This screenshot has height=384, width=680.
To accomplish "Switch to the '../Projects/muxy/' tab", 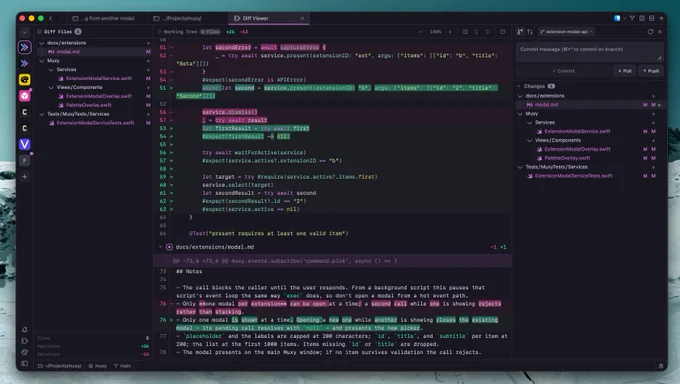I will (x=178, y=18).
